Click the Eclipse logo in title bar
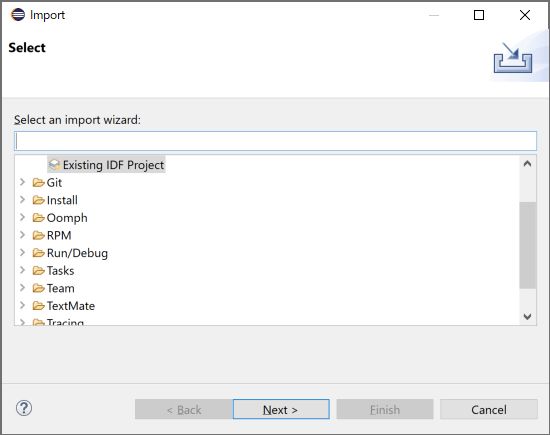This screenshot has width=550, height=435. point(18,15)
